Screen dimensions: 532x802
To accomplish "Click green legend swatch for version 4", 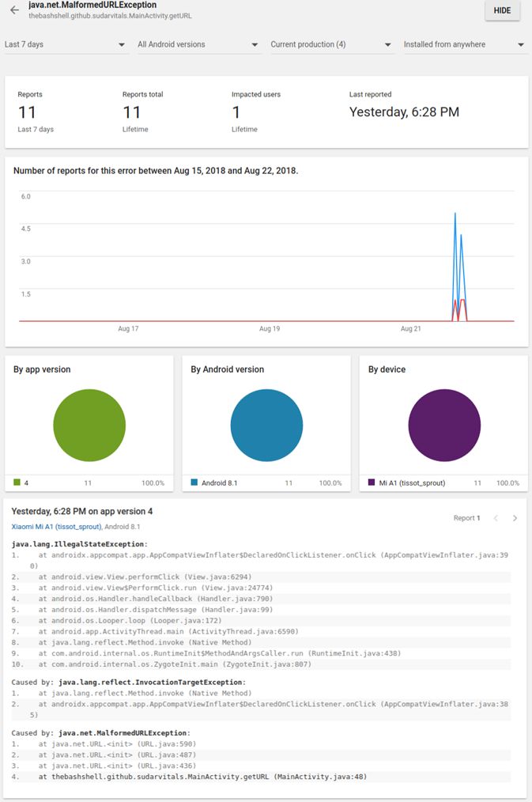I will point(17,482).
